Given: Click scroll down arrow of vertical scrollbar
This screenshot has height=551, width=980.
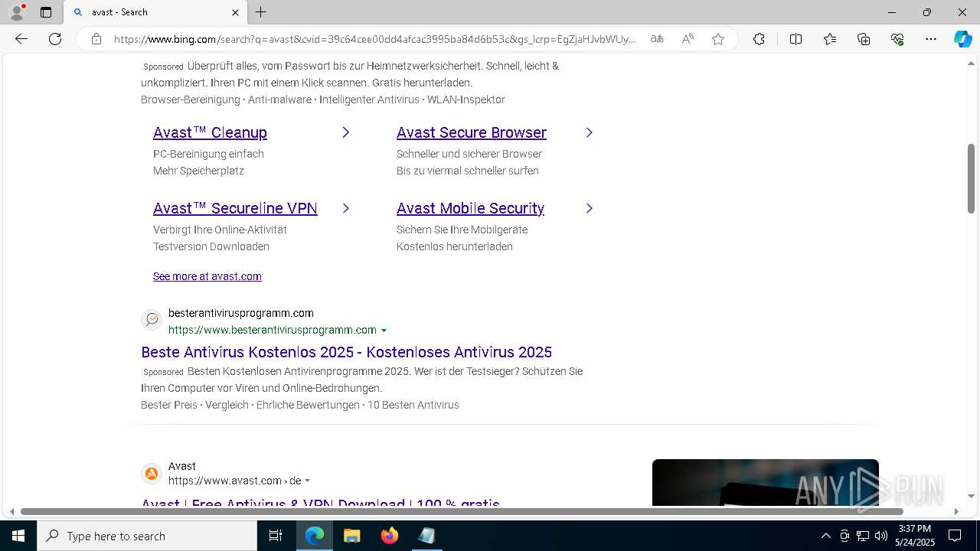Looking at the screenshot, I should (x=971, y=496).
